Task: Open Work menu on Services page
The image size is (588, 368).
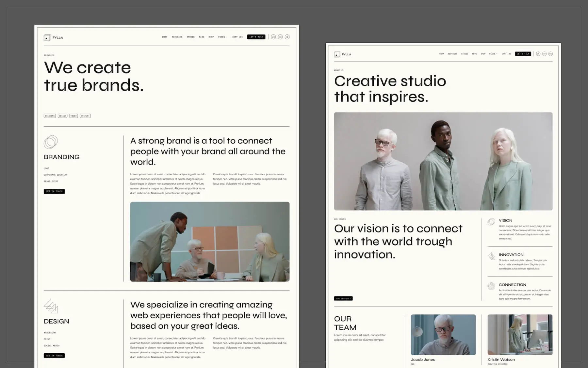Action: tap(165, 37)
